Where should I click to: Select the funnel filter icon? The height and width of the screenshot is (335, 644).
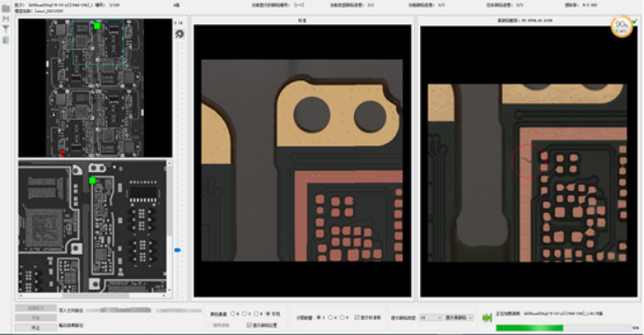[x=6, y=29]
